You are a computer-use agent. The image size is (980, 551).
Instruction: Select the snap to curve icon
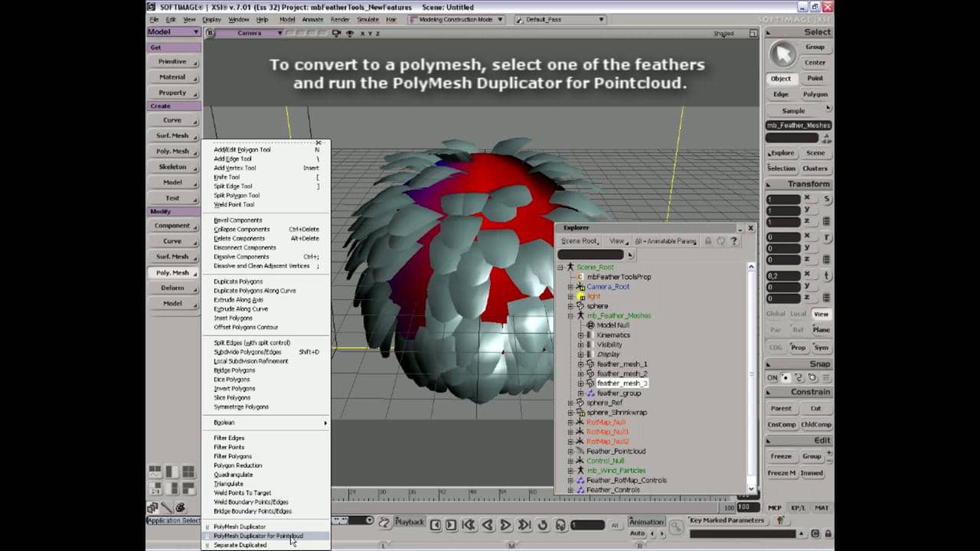pos(798,378)
